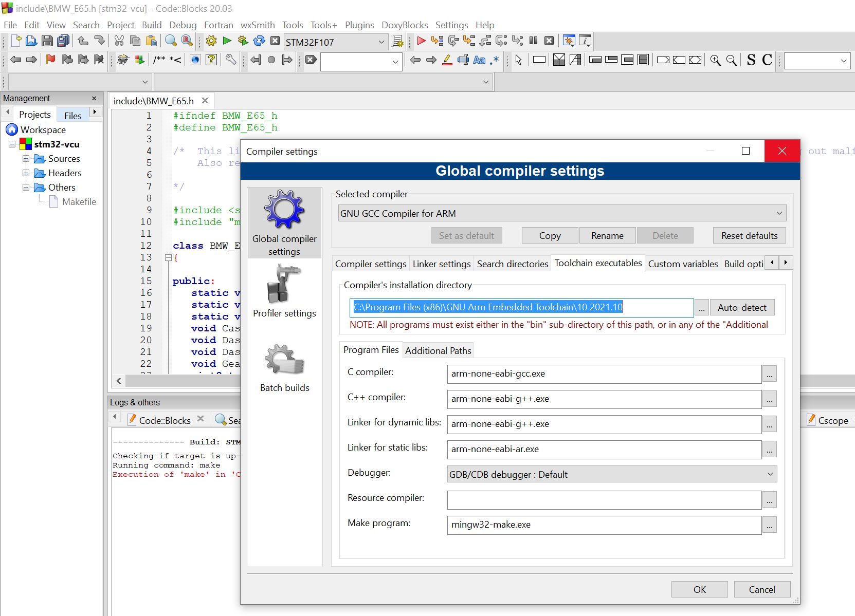855x616 pixels.
Task: Open the Debugger selection dropdown
Action: [x=612, y=474]
